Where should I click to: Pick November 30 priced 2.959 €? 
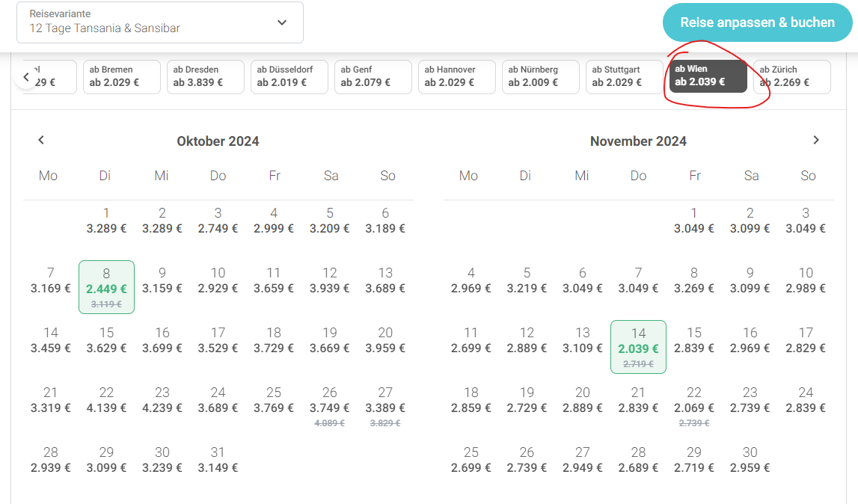pyautogui.click(x=750, y=460)
